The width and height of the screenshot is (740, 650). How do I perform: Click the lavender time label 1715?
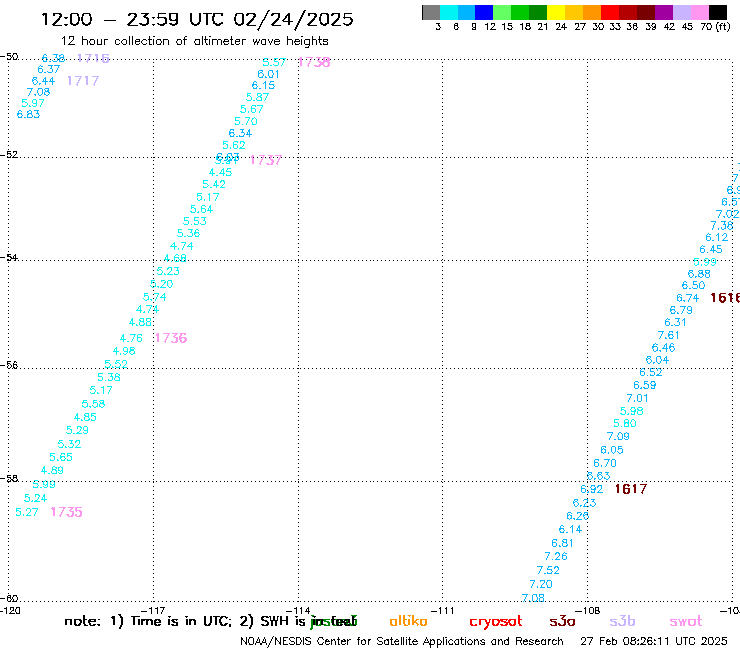pos(93,58)
